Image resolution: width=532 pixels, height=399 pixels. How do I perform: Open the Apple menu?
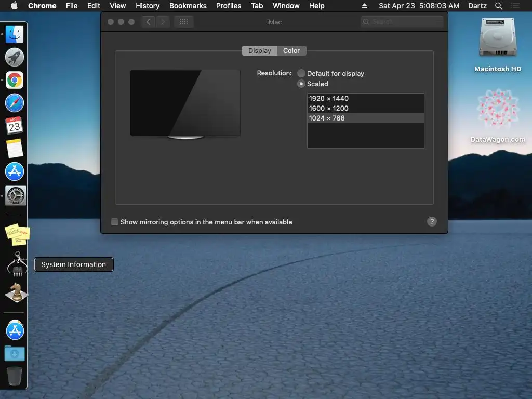[x=14, y=6]
